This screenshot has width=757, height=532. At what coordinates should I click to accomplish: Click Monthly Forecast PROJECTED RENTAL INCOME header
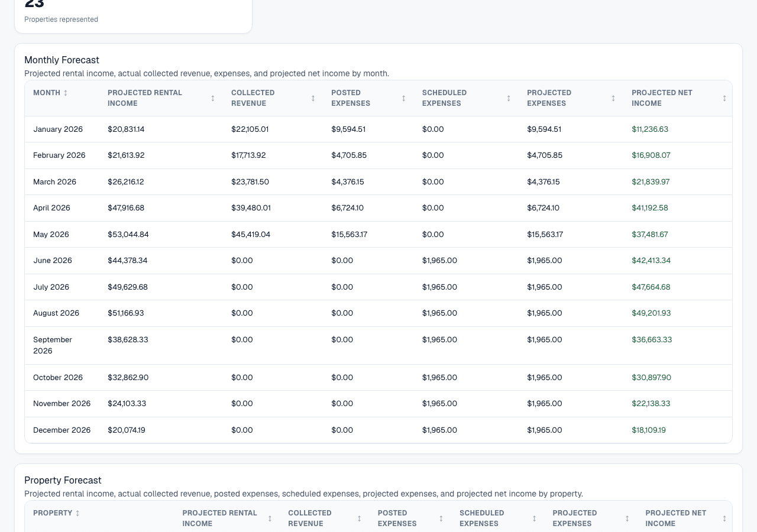[x=145, y=98]
